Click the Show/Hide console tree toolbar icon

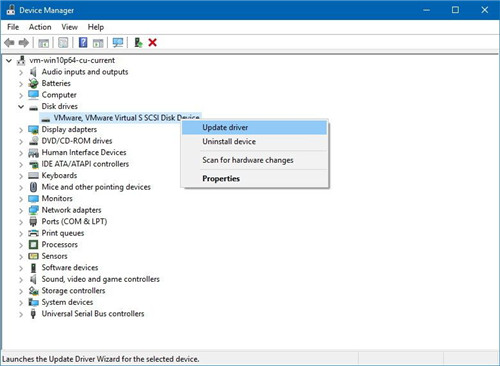44,43
